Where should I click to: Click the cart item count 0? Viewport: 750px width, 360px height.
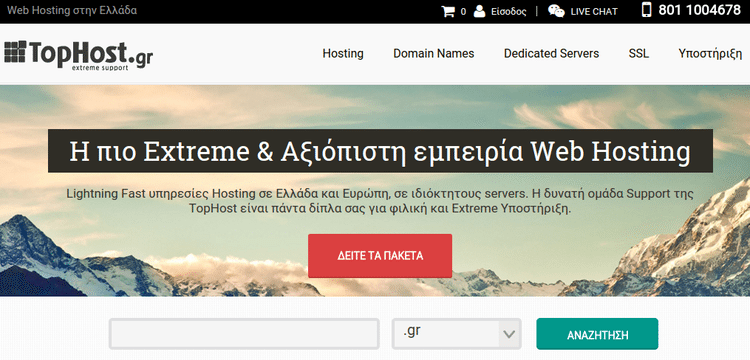tap(463, 12)
